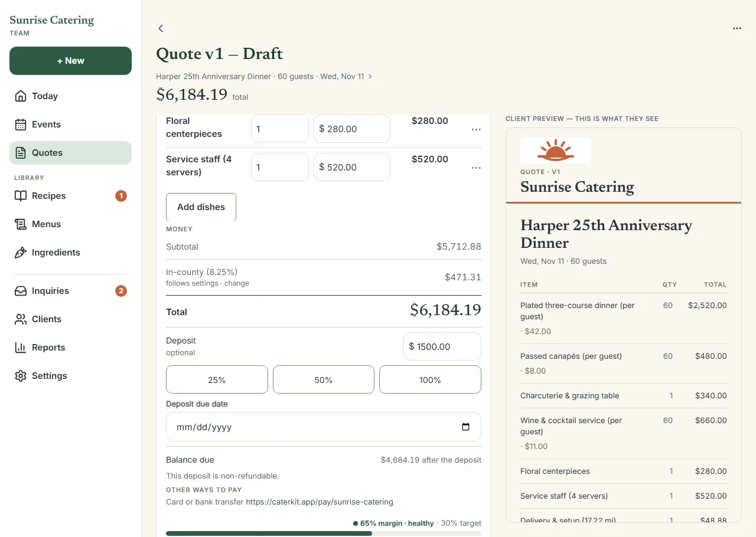Open options for Floral centerpieces row
The width and height of the screenshot is (756, 537).
click(x=476, y=130)
